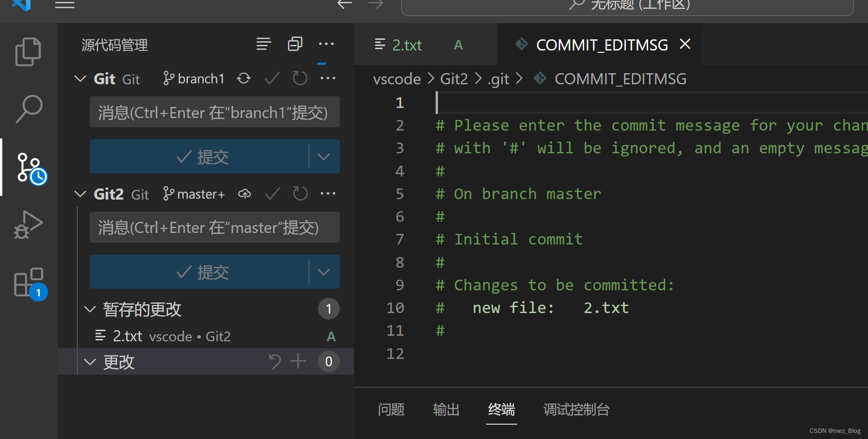
Task: Focus the master commit message input
Action: coord(215,227)
